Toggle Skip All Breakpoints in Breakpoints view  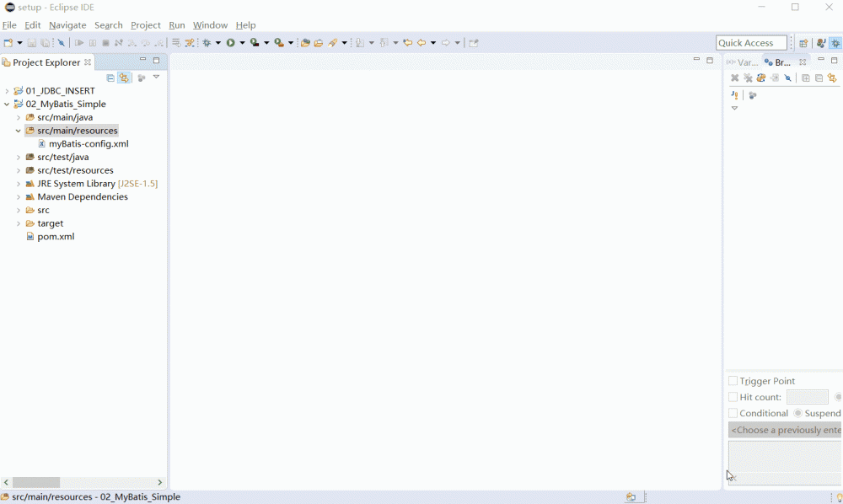[787, 78]
